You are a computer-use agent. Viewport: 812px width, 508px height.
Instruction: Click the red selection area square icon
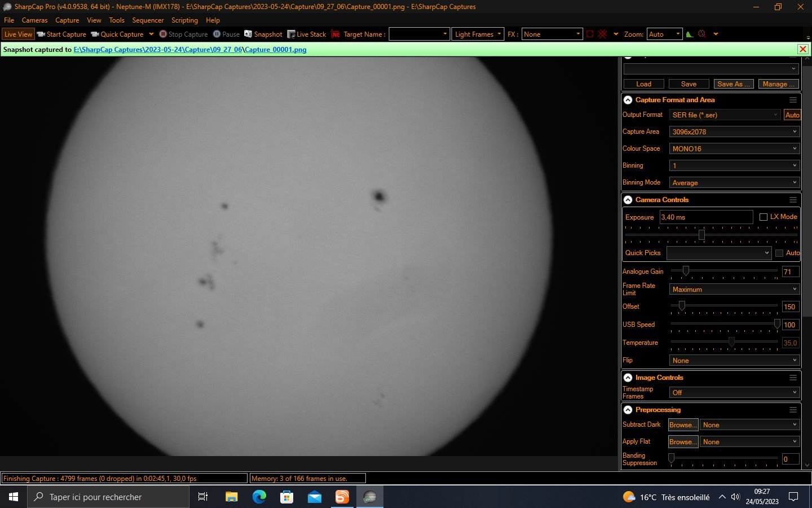(590, 34)
